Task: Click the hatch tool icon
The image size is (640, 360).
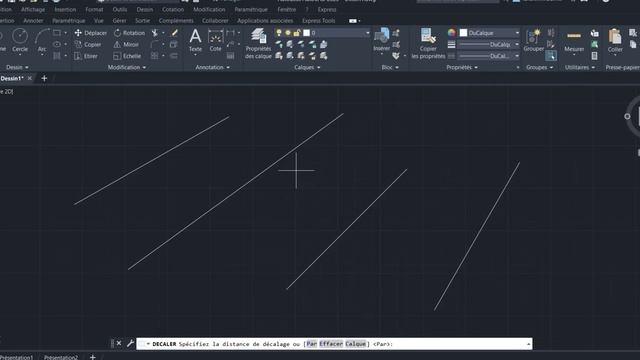Action: tap(57, 56)
